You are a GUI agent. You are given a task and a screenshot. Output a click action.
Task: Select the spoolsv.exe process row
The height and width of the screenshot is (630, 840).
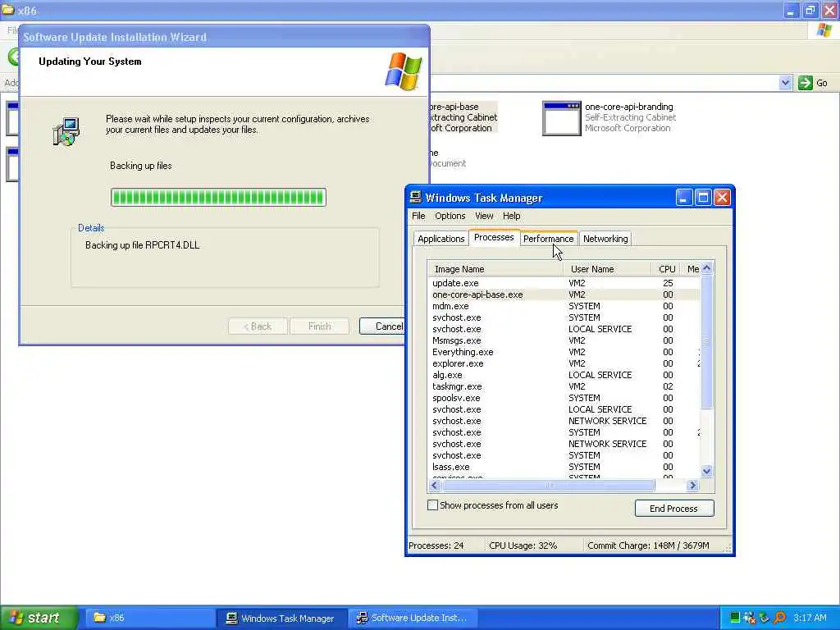point(565,398)
